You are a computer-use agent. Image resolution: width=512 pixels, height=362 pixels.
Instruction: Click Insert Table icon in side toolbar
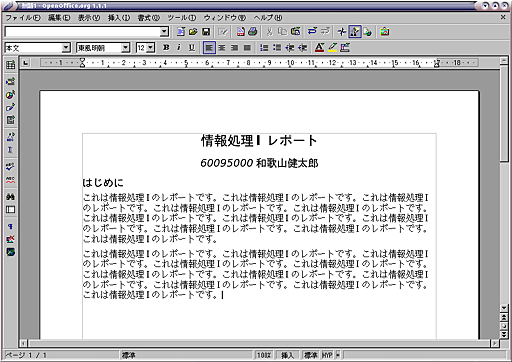(10, 65)
